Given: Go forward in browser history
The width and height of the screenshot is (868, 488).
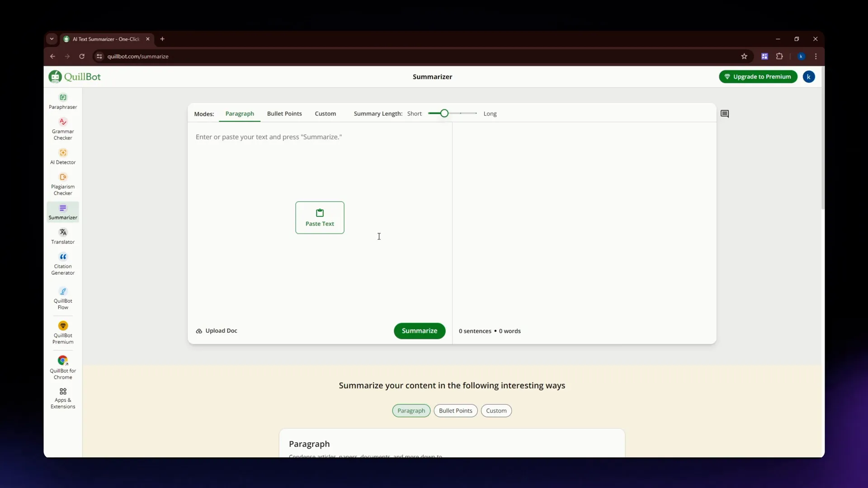Looking at the screenshot, I should pyautogui.click(x=67, y=56).
